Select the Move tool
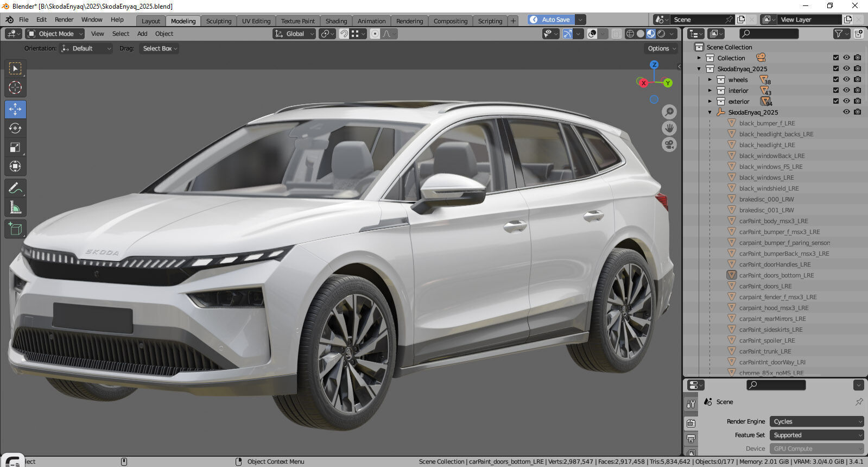The image size is (868, 467). [x=15, y=109]
